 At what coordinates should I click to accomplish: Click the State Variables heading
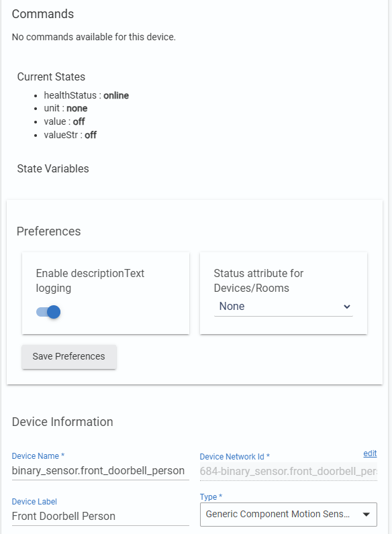53,168
